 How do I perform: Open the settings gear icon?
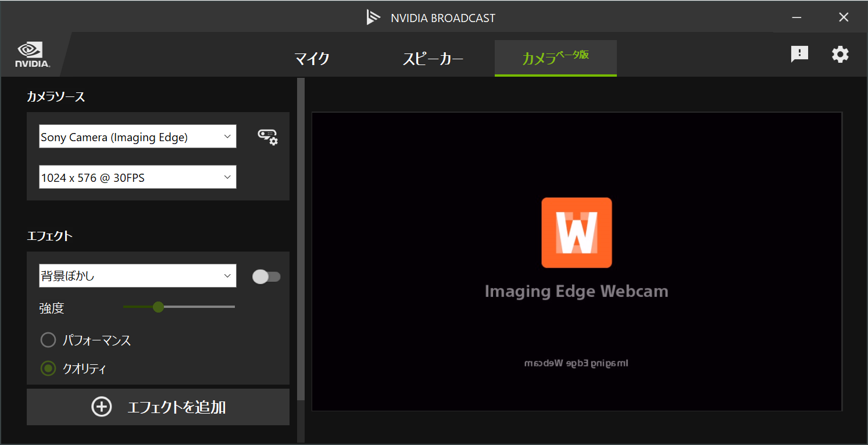coord(840,55)
